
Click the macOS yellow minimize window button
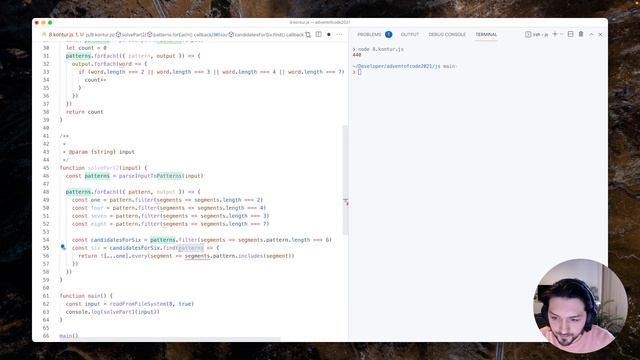point(43,23)
